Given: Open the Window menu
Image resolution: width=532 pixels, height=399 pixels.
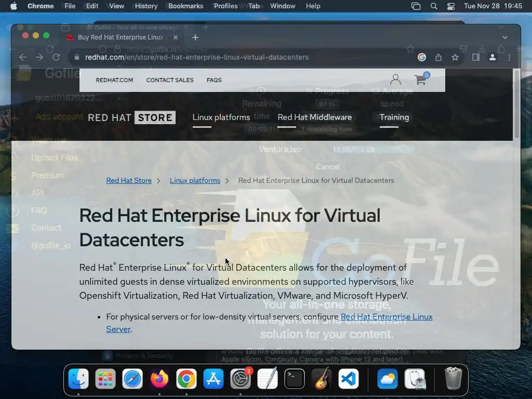Looking at the screenshot, I should [283, 6].
